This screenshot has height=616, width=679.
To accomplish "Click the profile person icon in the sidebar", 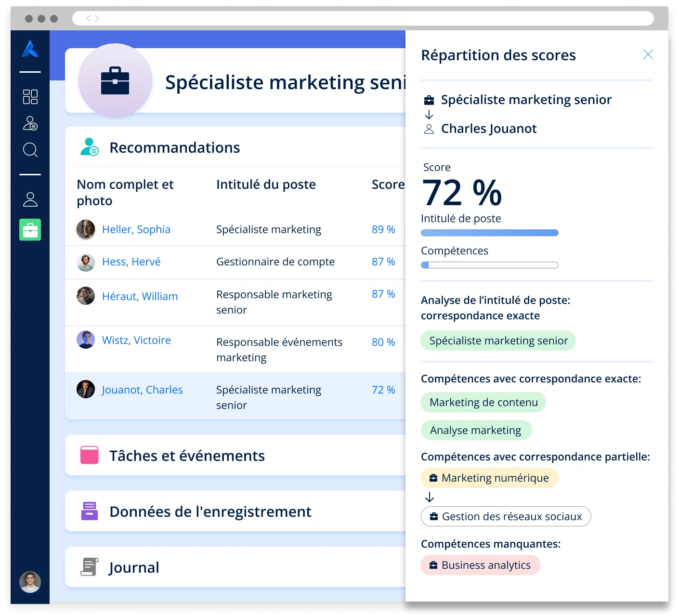I will tap(30, 199).
